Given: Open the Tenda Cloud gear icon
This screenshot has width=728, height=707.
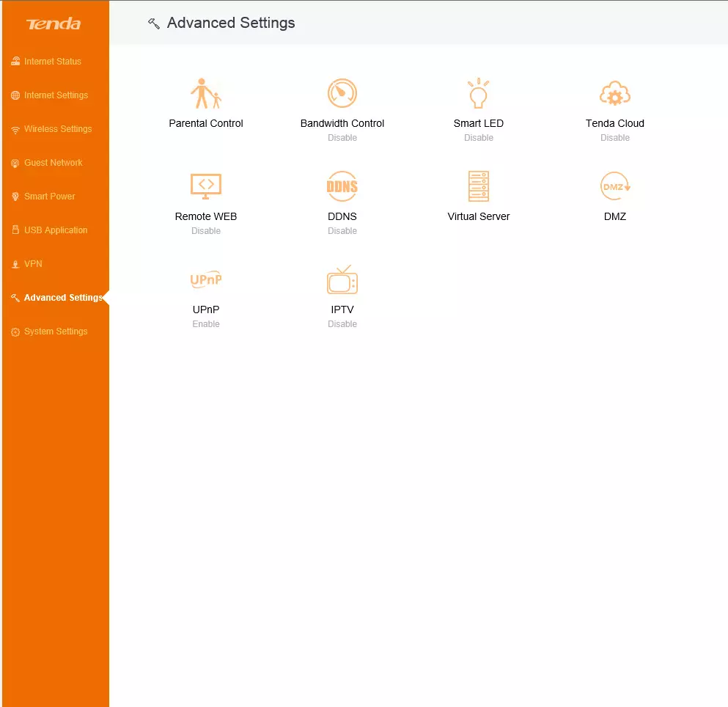Looking at the screenshot, I should pyautogui.click(x=614, y=94).
